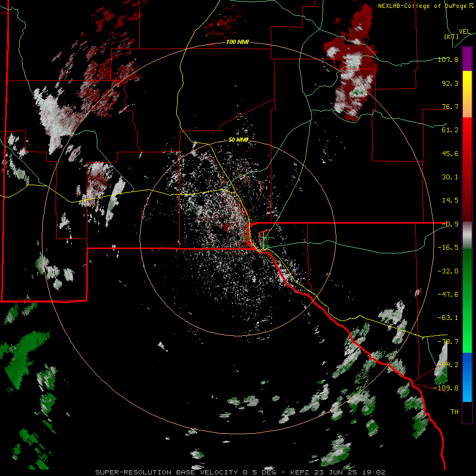Click the 14.5 velocity scale value
476x476 pixels.
click(x=450, y=200)
